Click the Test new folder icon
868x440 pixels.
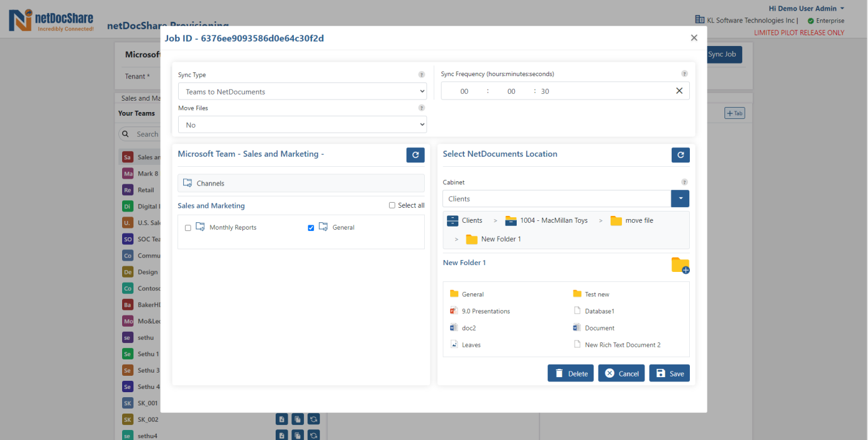(577, 294)
